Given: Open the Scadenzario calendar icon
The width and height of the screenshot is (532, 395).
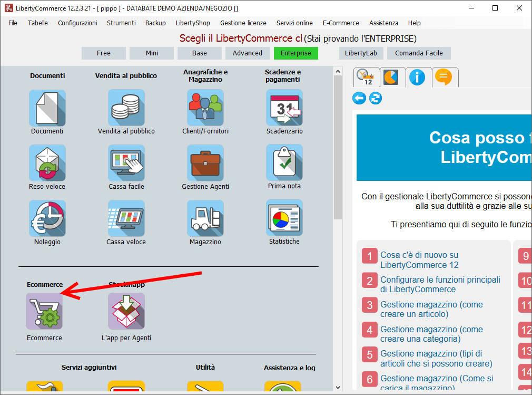Looking at the screenshot, I should pos(284,108).
